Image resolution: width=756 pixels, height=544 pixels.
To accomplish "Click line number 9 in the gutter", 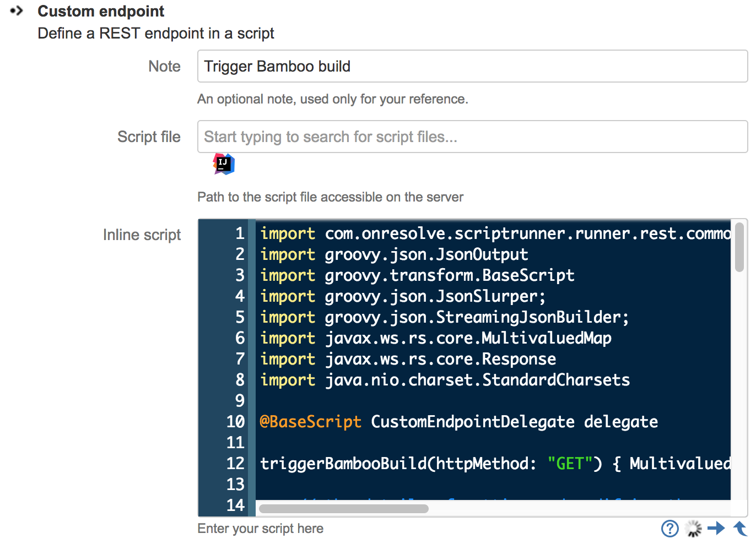I will 240,401.
